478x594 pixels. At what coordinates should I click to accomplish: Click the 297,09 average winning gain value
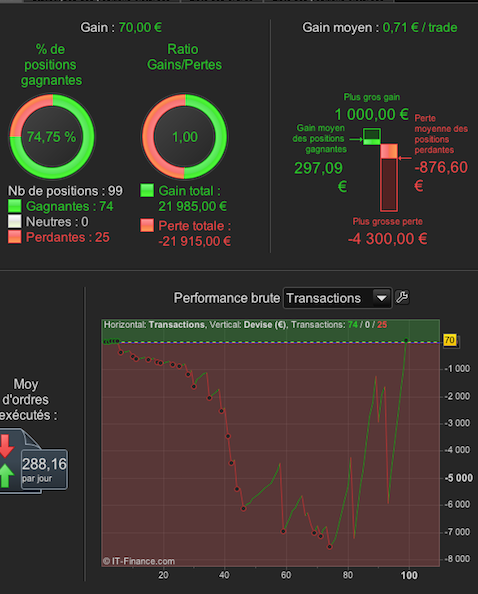pyautogui.click(x=319, y=168)
